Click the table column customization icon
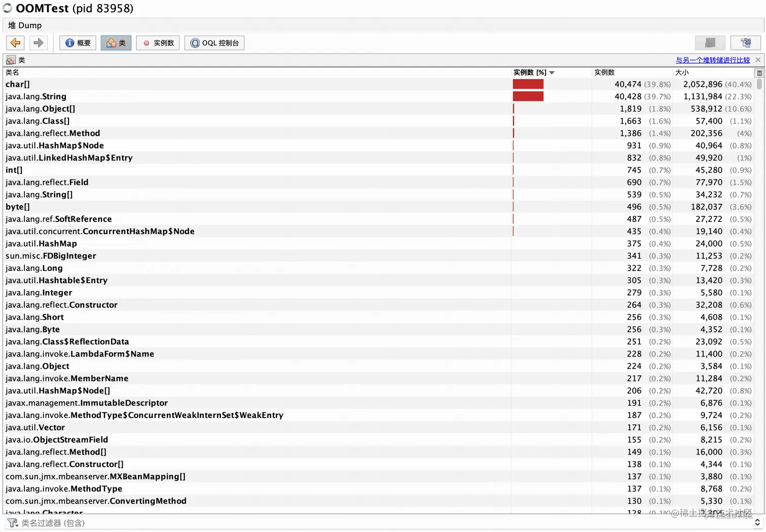766x532 pixels. pos(759,72)
